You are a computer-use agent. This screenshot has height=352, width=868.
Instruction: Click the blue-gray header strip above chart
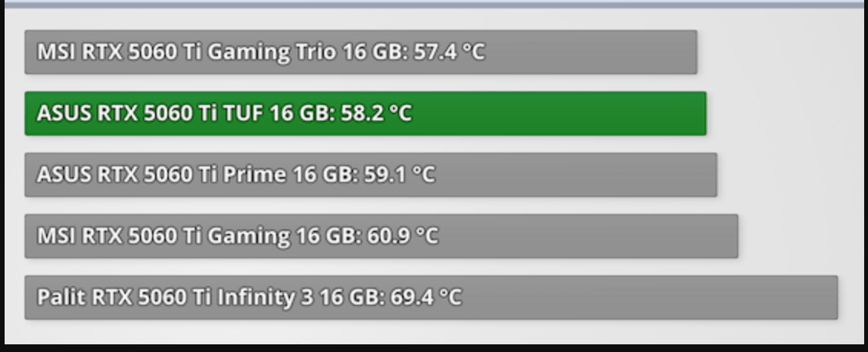(x=436, y=4)
